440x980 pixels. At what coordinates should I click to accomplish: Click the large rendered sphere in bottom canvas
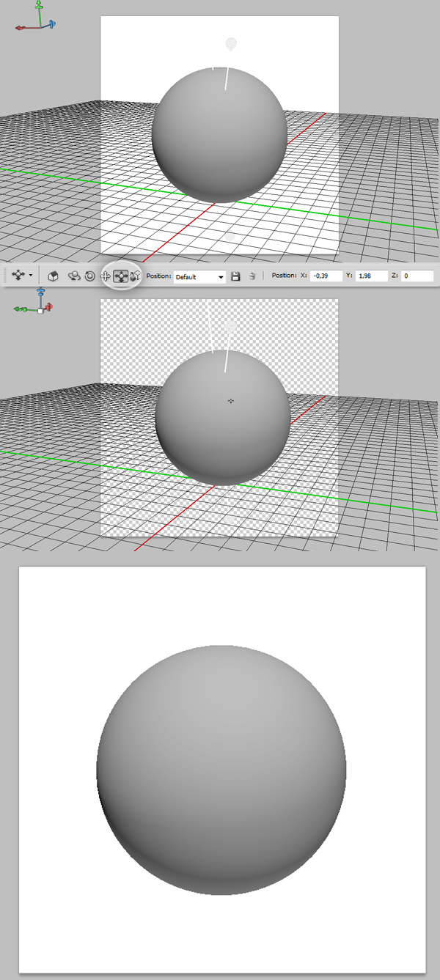pyautogui.click(x=221, y=770)
